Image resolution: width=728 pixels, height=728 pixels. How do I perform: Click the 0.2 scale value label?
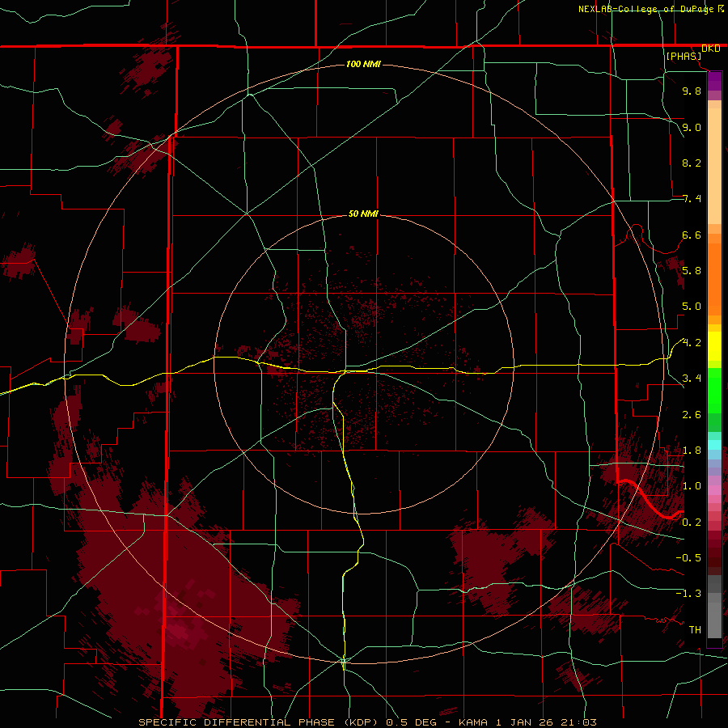pos(692,522)
